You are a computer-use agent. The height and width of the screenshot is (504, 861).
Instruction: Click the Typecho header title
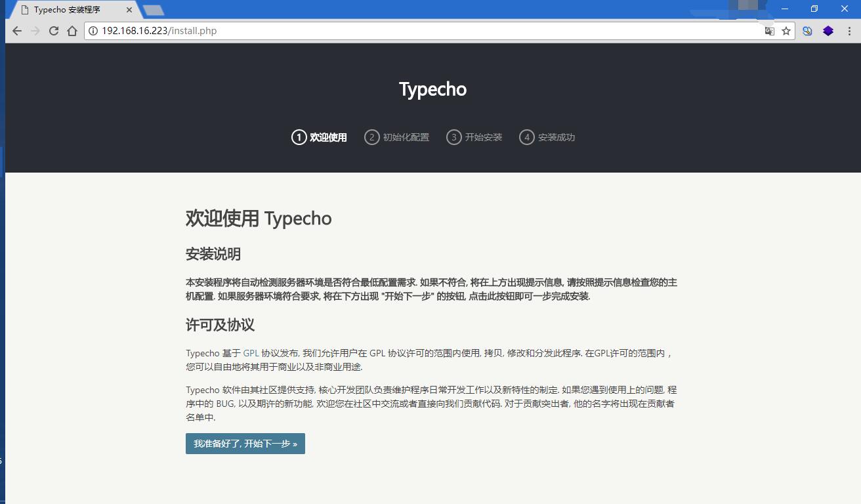tap(433, 89)
